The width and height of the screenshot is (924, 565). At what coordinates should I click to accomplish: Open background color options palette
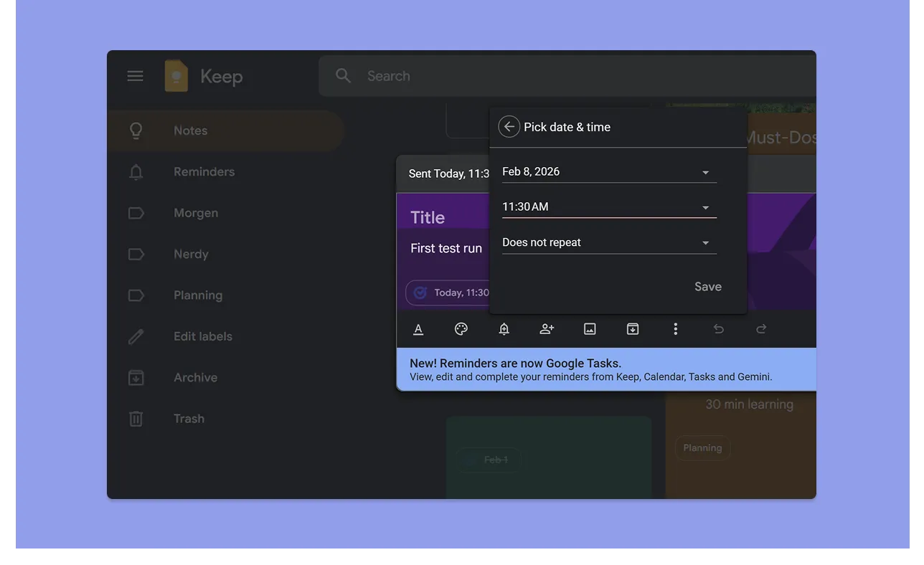[x=461, y=328]
